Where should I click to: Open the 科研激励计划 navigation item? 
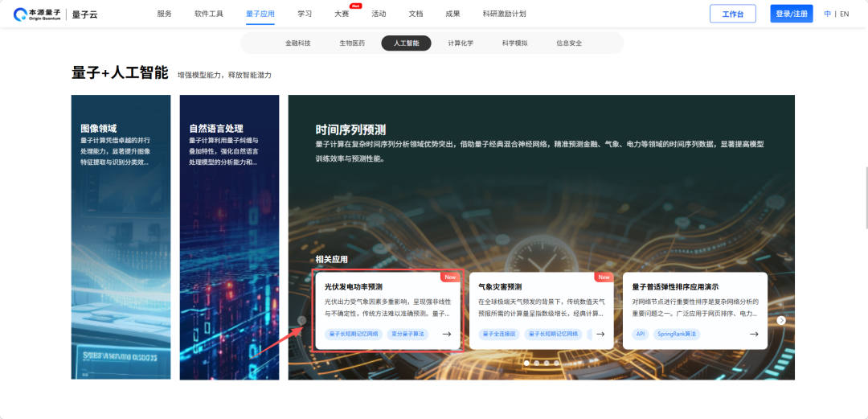[x=504, y=14]
